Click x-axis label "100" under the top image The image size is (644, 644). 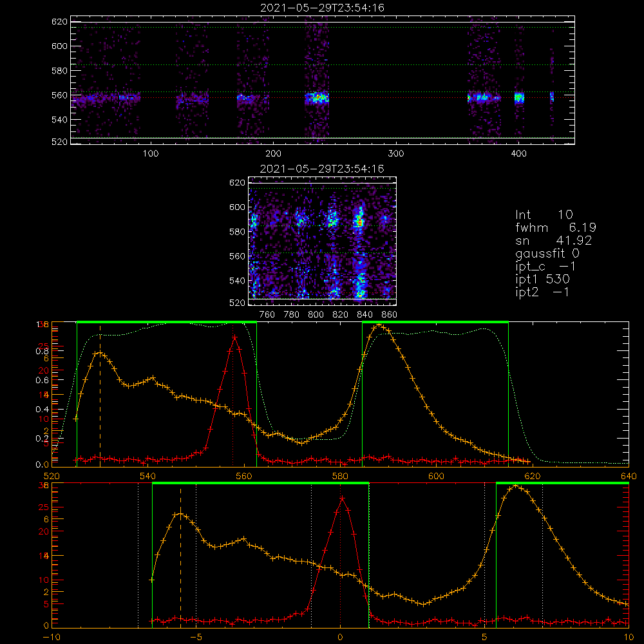point(151,154)
